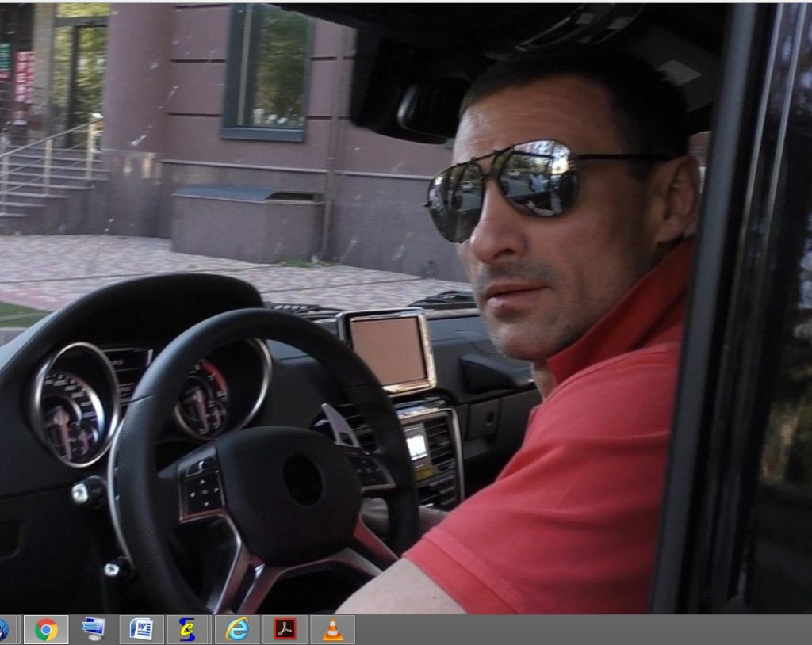Click the partially visible blue globe icon

[x=4, y=629]
